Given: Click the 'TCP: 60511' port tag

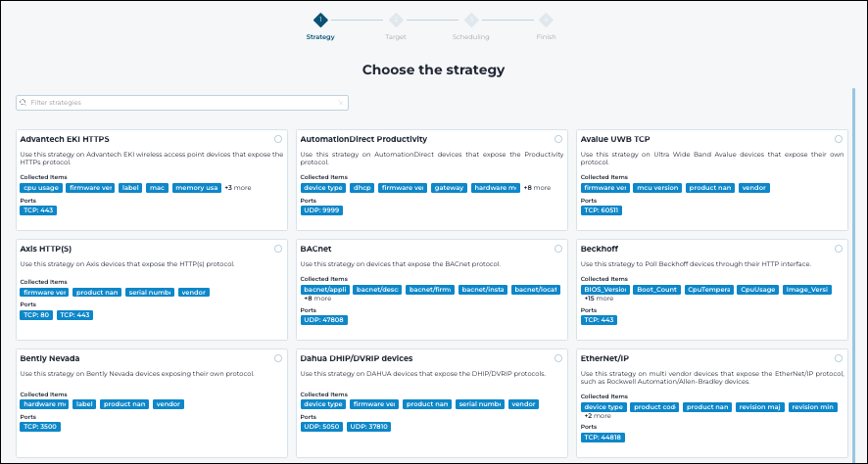Looking at the screenshot, I should pyautogui.click(x=602, y=210).
